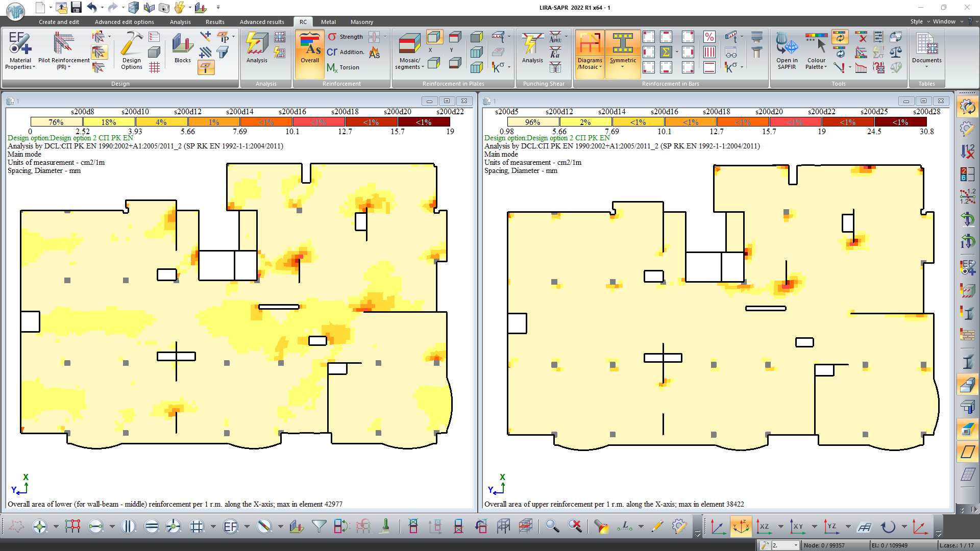Open the Advanced results tab
980x551 pixels.
[262, 22]
